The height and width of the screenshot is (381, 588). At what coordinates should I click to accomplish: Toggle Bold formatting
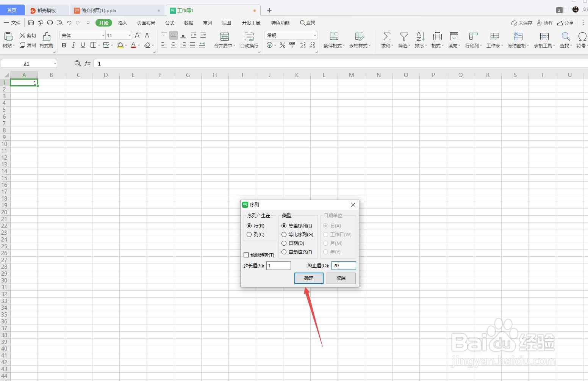(64, 45)
